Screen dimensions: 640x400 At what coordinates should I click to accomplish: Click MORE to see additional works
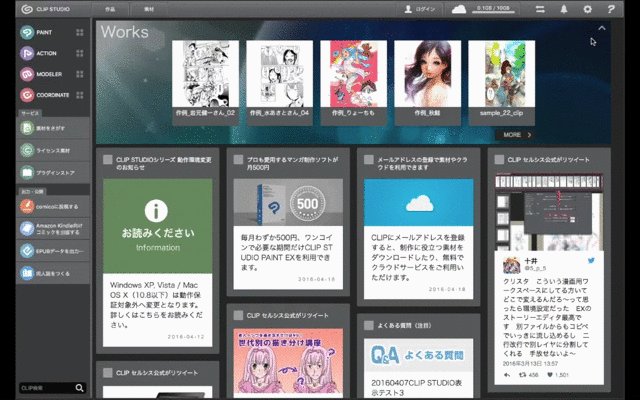point(516,135)
